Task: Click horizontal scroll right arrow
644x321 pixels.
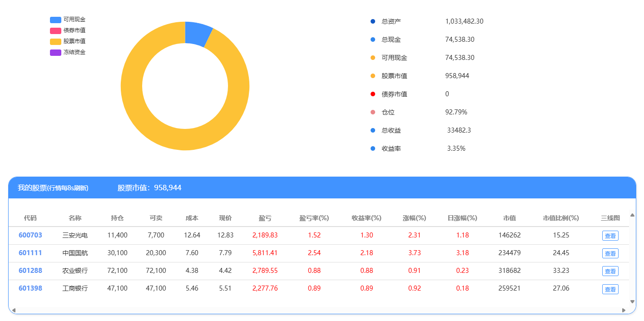Action: [x=624, y=310]
